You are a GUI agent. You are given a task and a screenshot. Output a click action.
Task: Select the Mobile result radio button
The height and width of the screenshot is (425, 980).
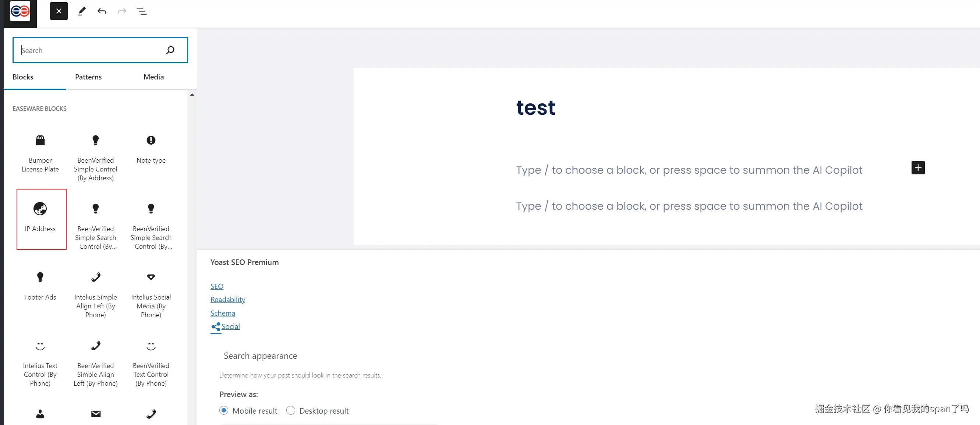[224, 410]
